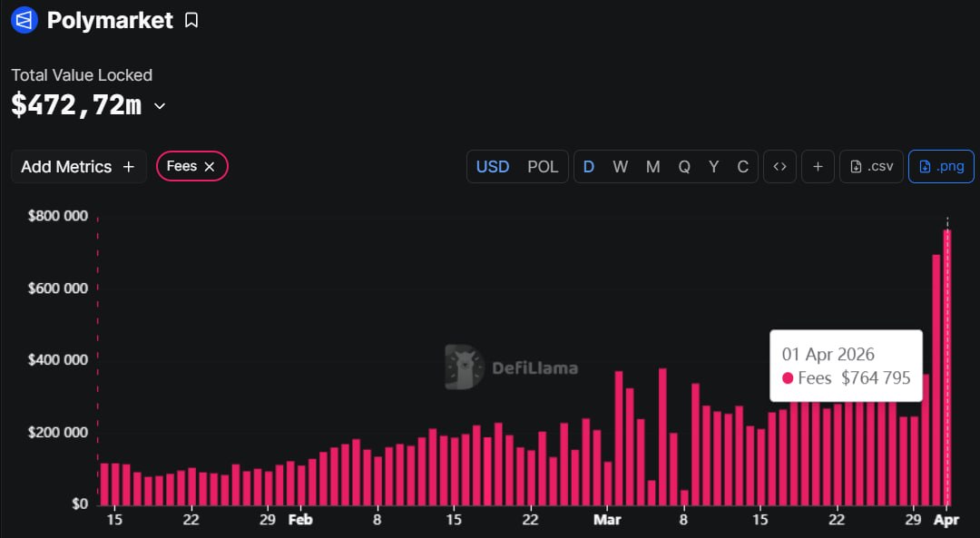Expand the Total Value Locked chevron
The image size is (980, 538).
pyautogui.click(x=160, y=106)
